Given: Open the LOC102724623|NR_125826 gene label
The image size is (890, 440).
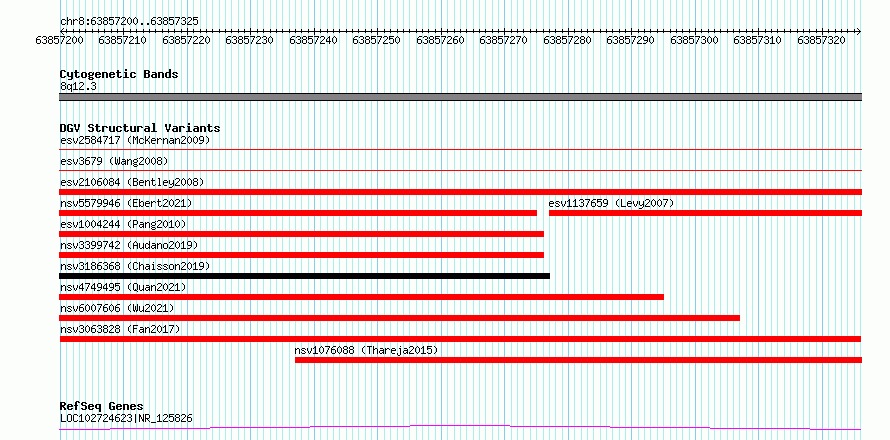Looking at the screenshot, I should pos(126,418).
